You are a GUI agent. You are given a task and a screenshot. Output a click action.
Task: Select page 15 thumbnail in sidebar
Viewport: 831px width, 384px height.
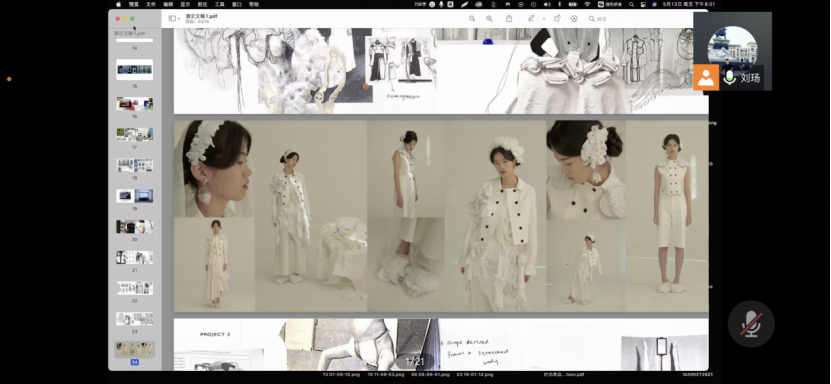click(135, 69)
